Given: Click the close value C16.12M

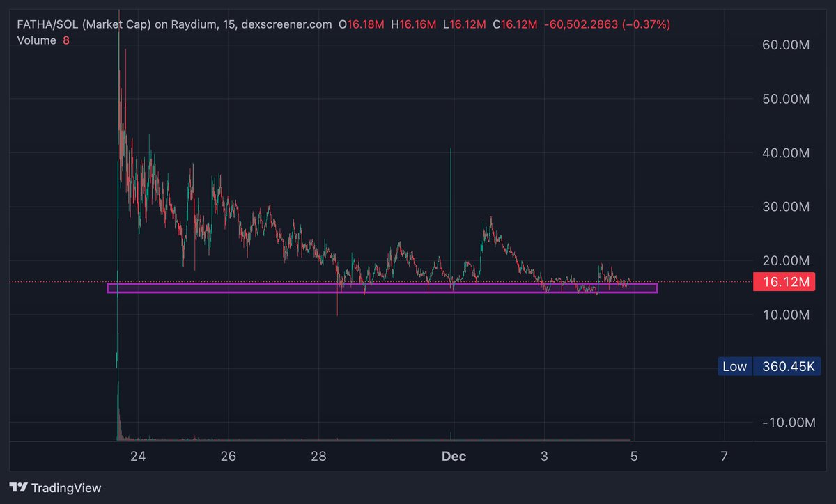Looking at the screenshot, I should click(x=515, y=24).
